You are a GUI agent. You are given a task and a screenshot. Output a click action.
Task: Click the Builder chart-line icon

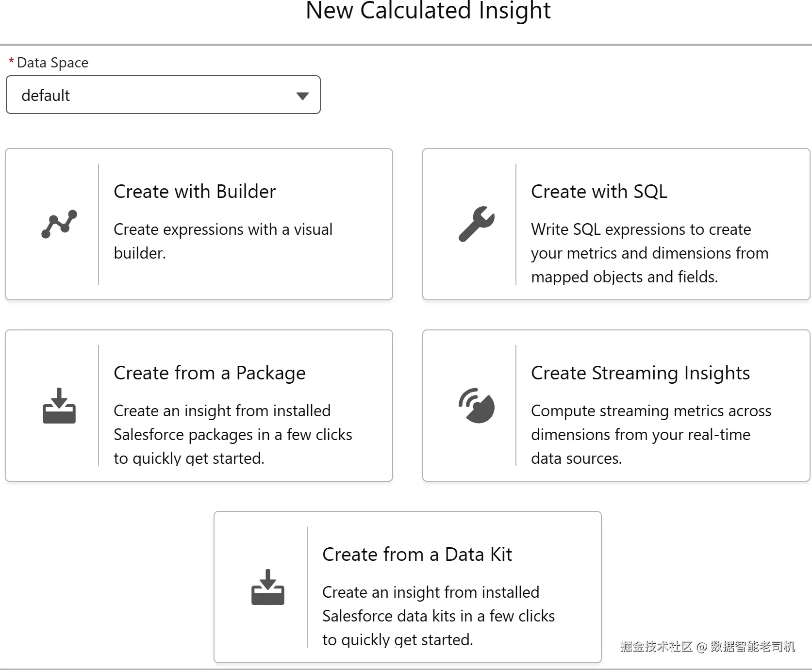coord(59,224)
